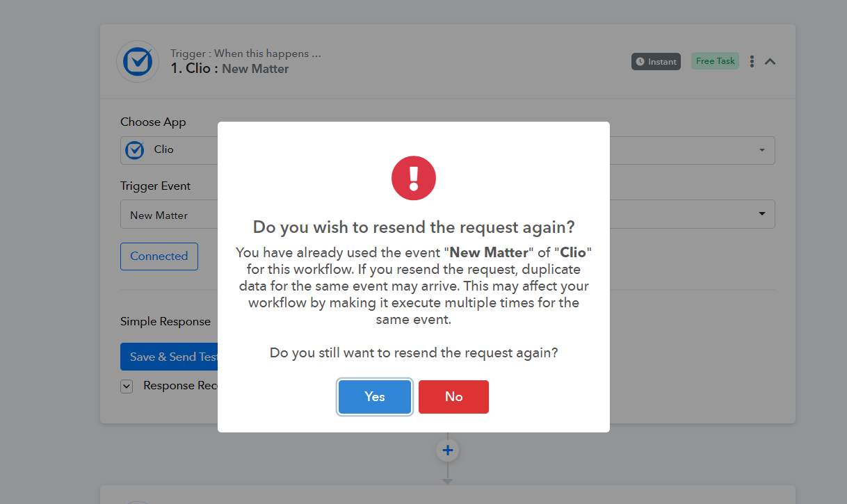847x504 pixels.
Task: Click the 'Simple Response' label
Action: coord(166,321)
